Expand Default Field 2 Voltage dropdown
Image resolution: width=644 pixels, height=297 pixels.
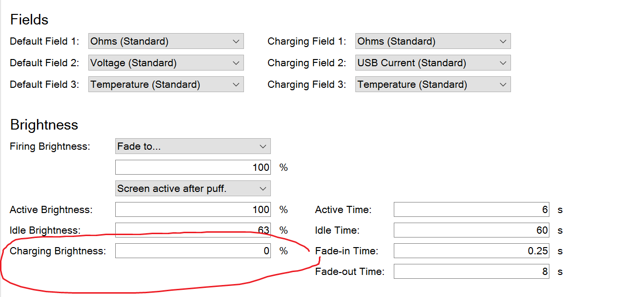click(x=166, y=63)
